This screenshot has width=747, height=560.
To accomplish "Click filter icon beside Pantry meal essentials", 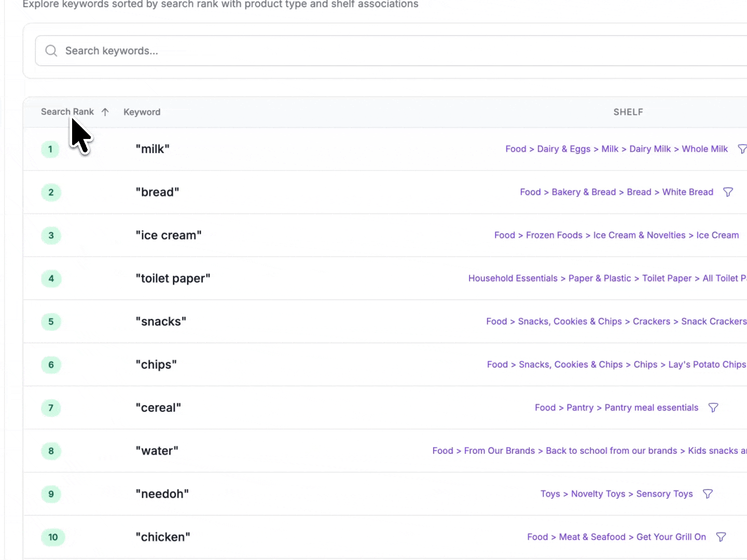I will click(x=713, y=408).
